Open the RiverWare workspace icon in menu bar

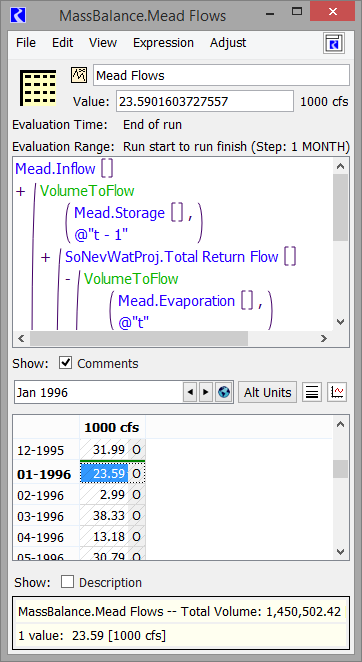pyautogui.click(x=334, y=43)
